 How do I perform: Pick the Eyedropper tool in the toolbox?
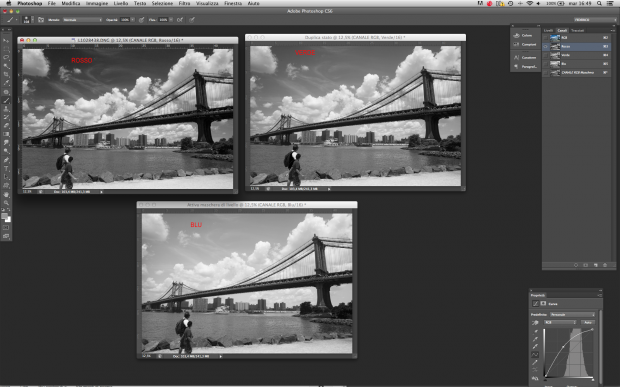click(6, 83)
